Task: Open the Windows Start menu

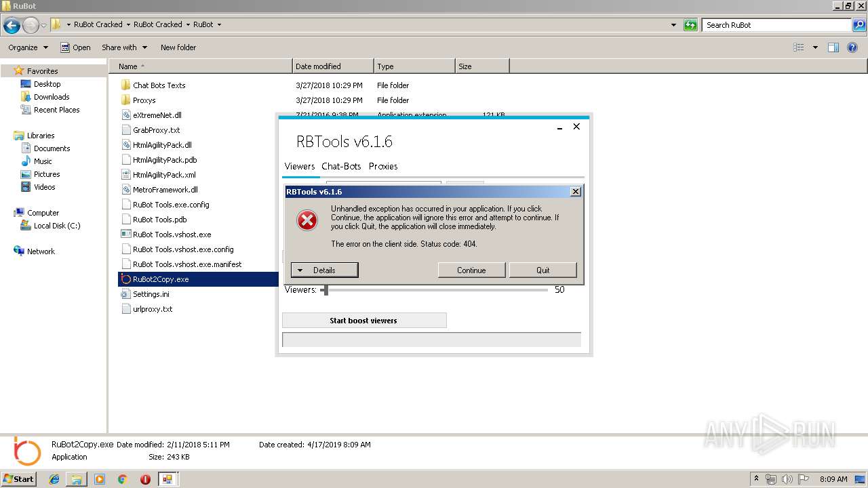Action: [x=19, y=479]
